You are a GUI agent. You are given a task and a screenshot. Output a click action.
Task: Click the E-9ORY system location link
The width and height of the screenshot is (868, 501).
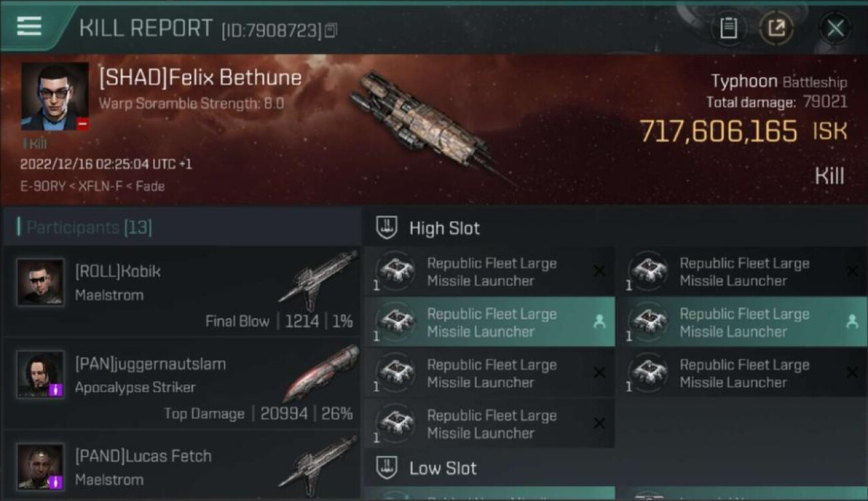pos(41,186)
